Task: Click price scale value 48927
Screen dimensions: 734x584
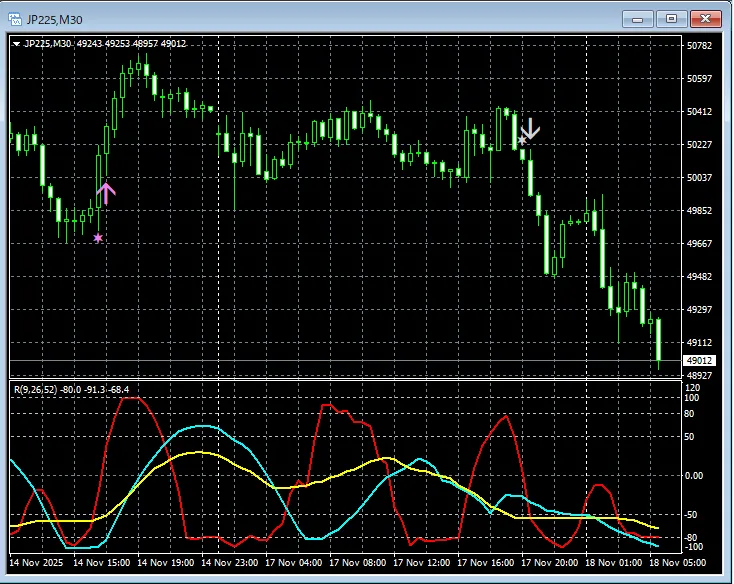Action: click(699, 375)
